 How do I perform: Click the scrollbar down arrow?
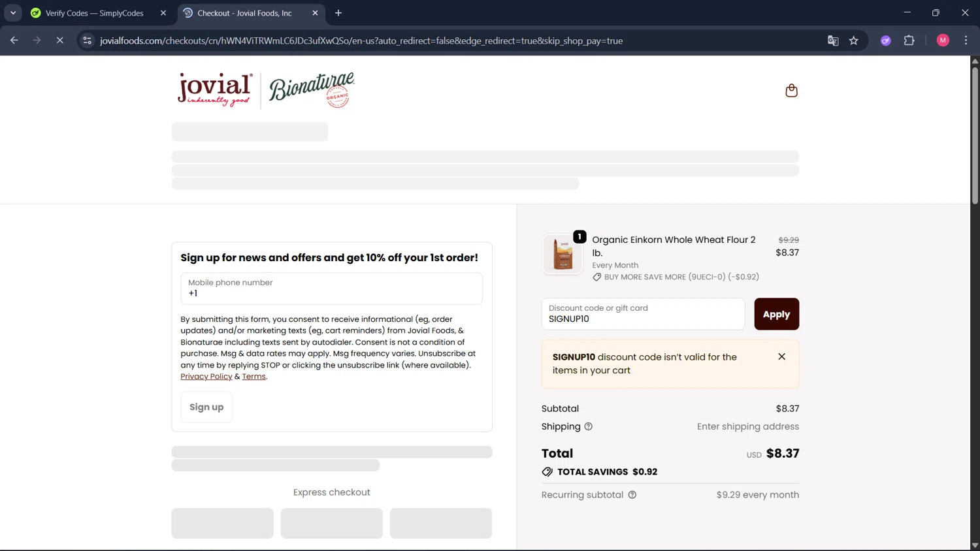(x=975, y=546)
